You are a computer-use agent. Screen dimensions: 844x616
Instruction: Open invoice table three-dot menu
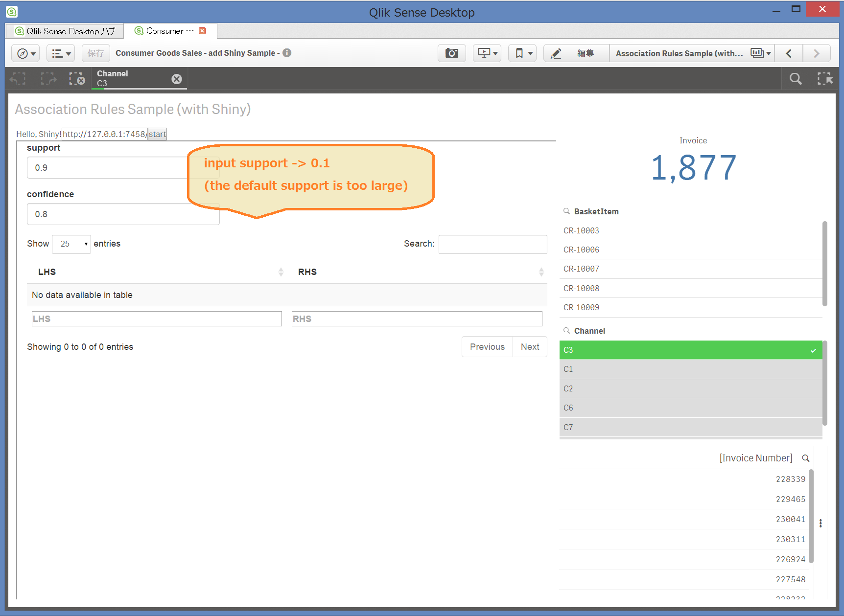[x=821, y=523]
